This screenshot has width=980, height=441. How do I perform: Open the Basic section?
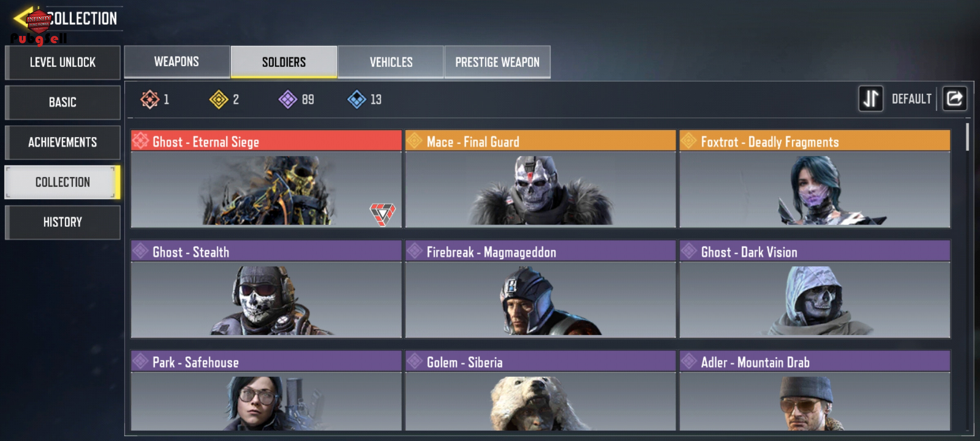point(62,102)
